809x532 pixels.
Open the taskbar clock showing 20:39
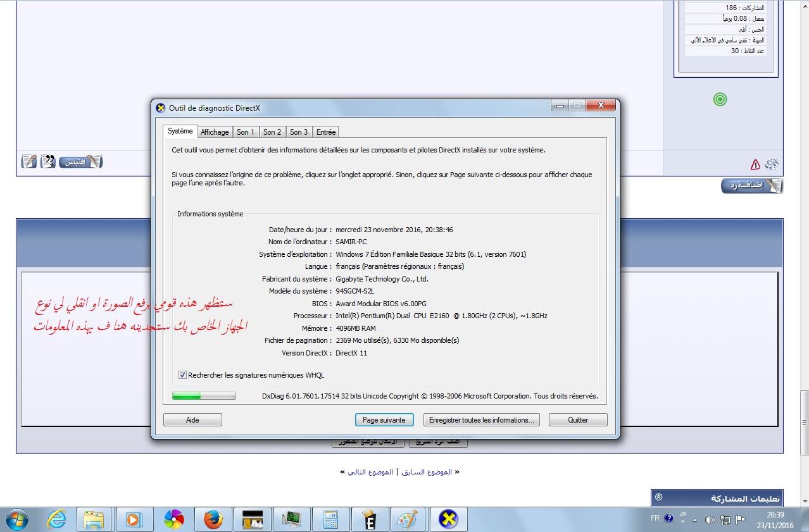(776, 519)
